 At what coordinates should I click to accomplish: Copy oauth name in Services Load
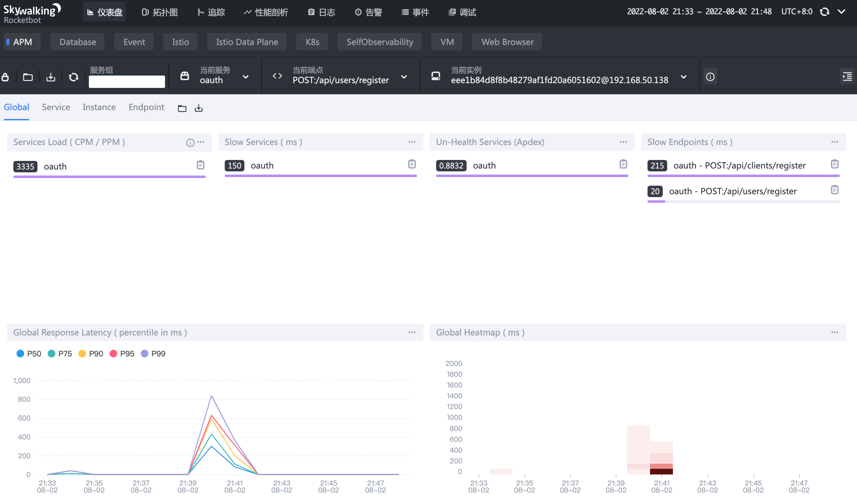pos(201,165)
